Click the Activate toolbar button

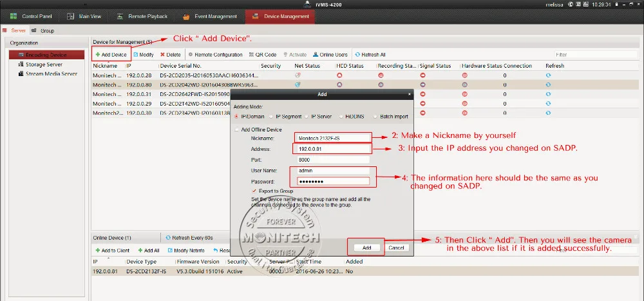pos(295,55)
